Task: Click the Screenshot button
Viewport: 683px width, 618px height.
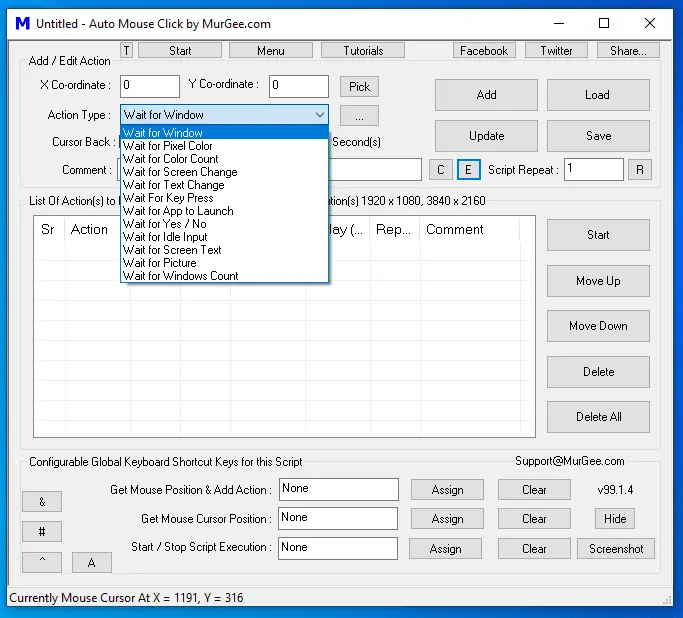Action: tap(615, 549)
